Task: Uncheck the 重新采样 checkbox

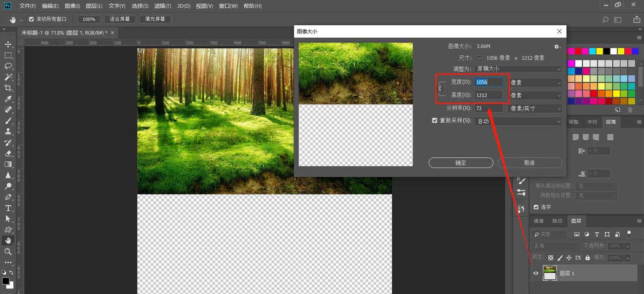Action: (435, 121)
